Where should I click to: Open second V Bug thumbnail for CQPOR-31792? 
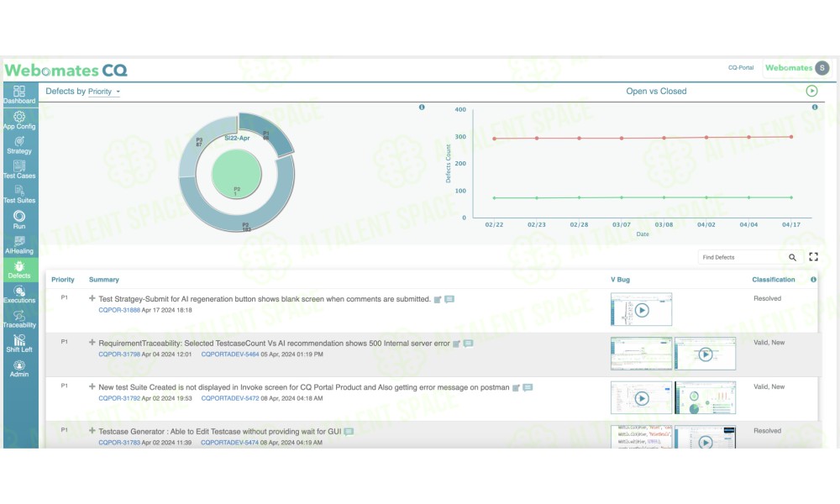(x=705, y=397)
